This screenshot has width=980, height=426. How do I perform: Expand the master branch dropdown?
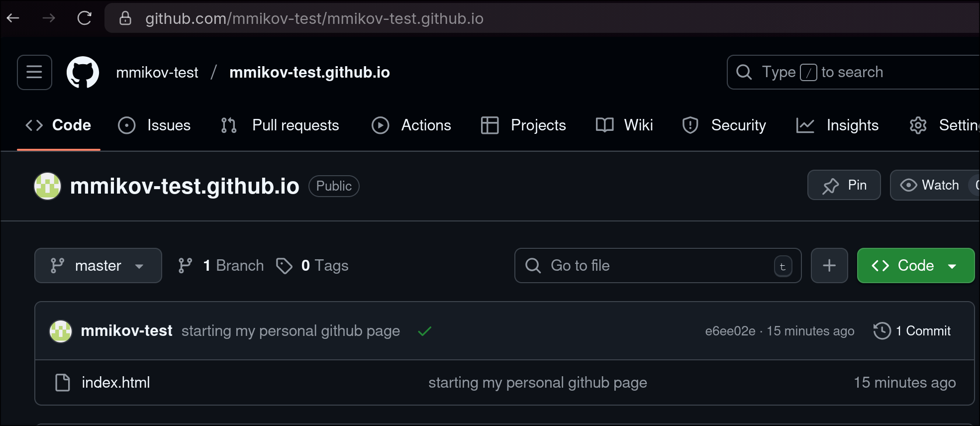tap(98, 265)
